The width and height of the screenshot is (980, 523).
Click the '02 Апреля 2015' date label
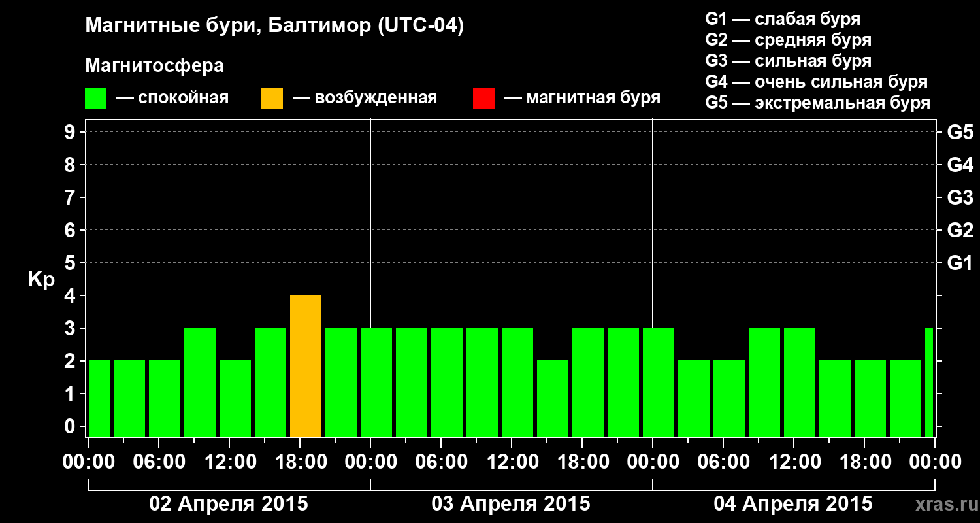point(229,504)
